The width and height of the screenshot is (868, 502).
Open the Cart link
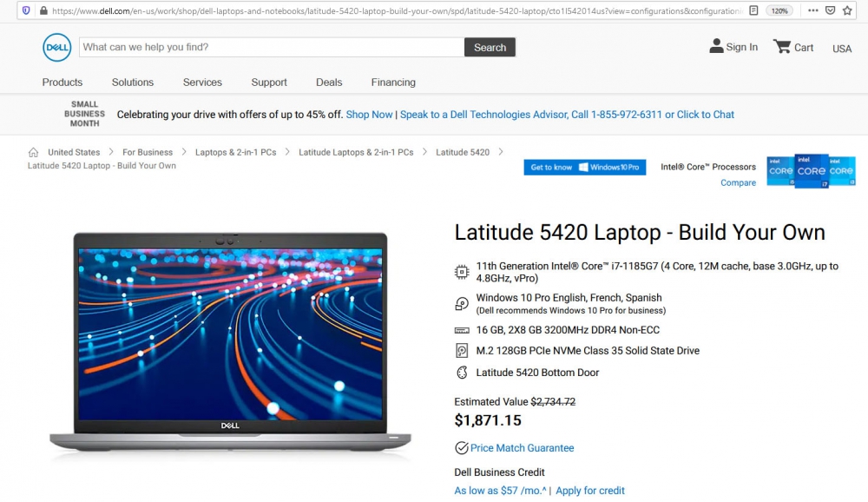tap(804, 48)
